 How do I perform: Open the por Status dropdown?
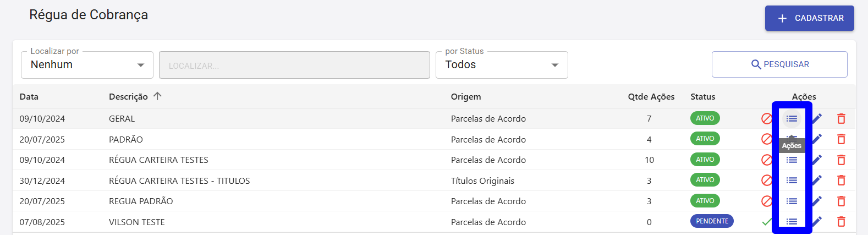click(502, 65)
